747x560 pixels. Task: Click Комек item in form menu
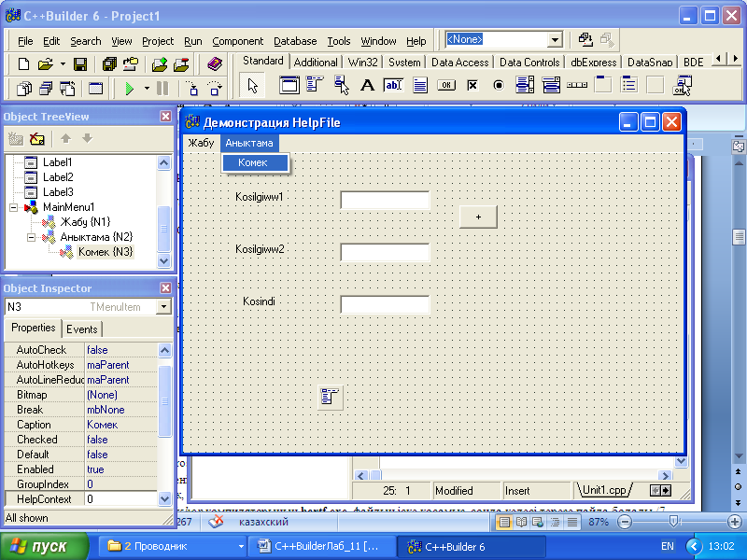click(256, 162)
